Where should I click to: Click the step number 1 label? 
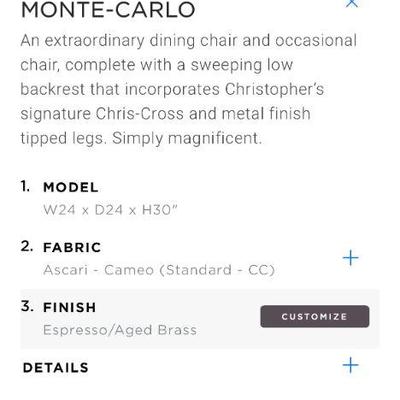(x=25, y=186)
